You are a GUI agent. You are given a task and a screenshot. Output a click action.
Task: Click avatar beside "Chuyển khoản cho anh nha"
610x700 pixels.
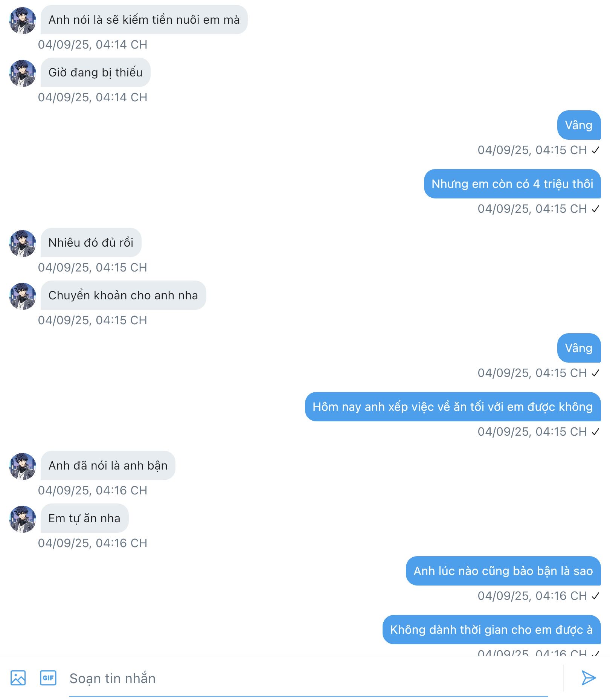click(23, 296)
